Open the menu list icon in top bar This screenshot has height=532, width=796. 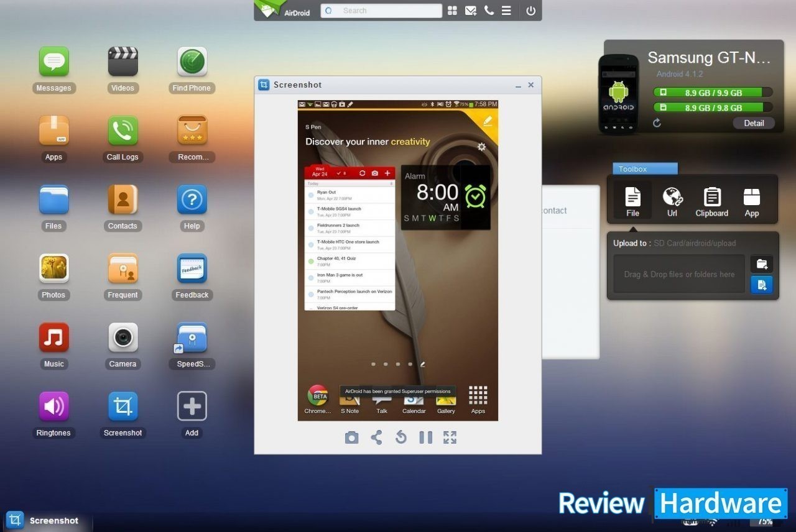[x=507, y=11]
